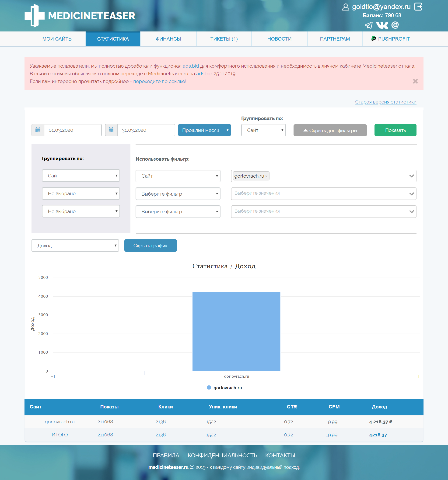Open the ТИКЕТЫ (1) tab
The height and width of the screenshot is (480, 448).
point(224,39)
